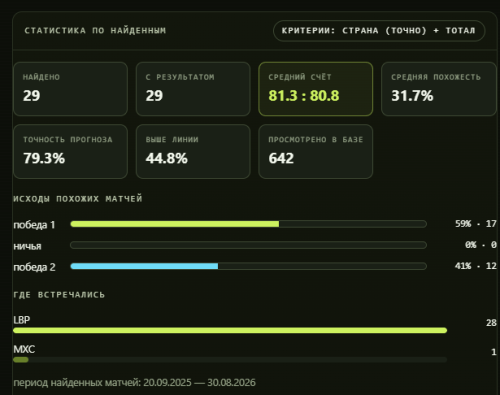Click the match period line 20.09.2025 — 30.08.2026
This screenshot has height=395, width=500.
pos(134,382)
